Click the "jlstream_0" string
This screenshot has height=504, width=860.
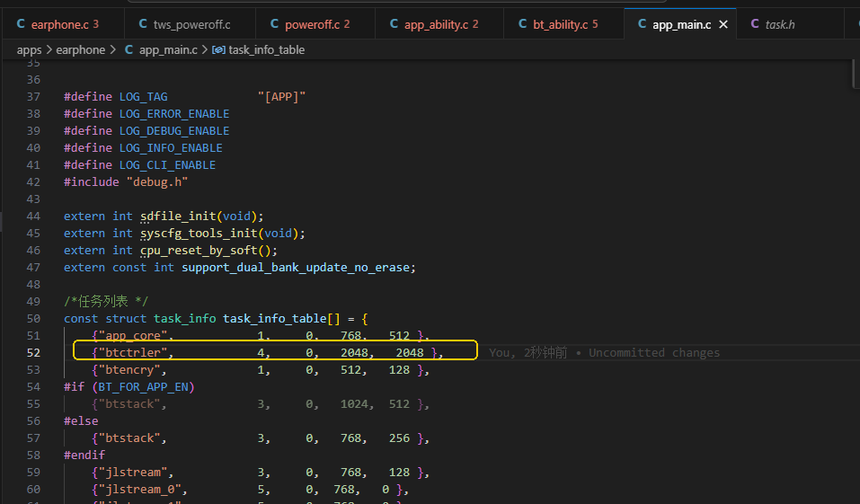140,489
